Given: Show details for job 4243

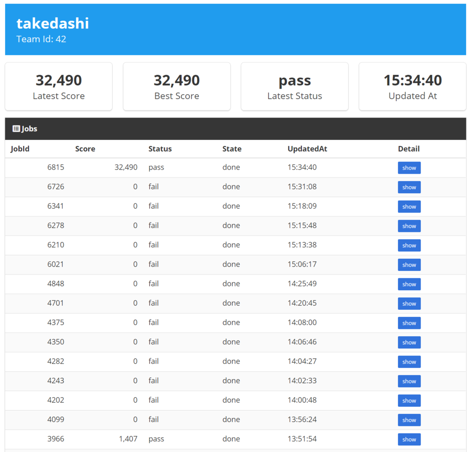Looking at the screenshot, I should coord(409,381).
